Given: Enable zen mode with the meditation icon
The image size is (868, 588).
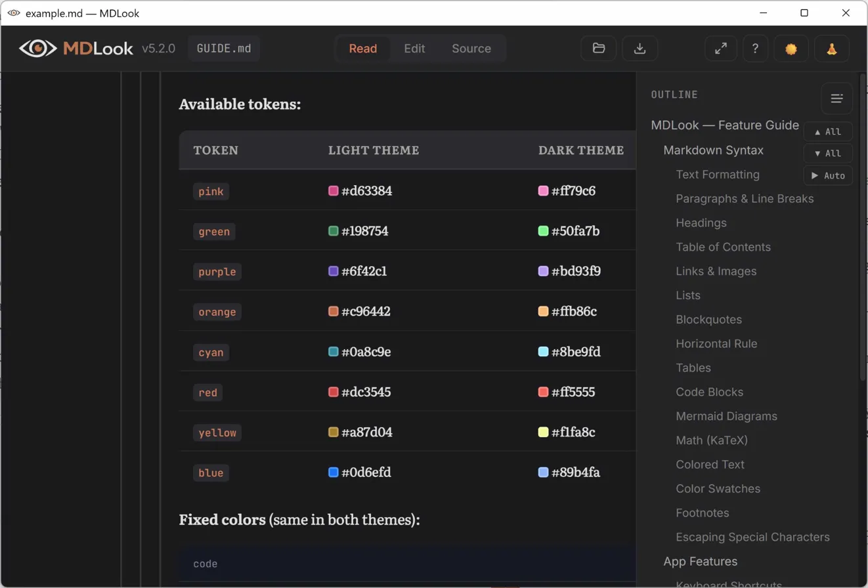Looking at the screenshot, I should coord(832,49).
